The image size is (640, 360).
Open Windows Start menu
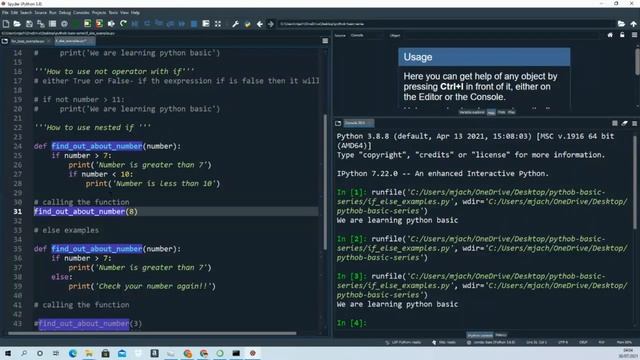(x=8, y=353)
